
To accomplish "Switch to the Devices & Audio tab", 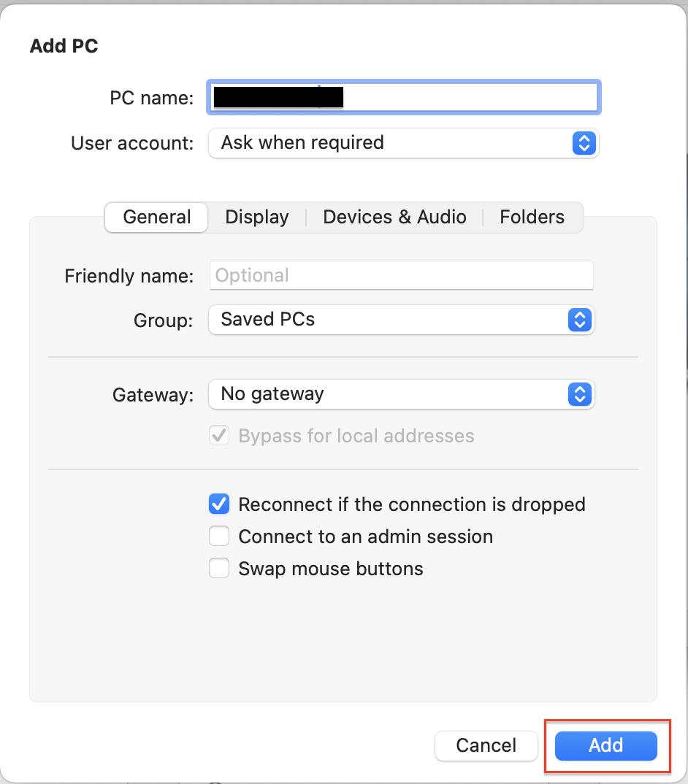I will 394,217.
